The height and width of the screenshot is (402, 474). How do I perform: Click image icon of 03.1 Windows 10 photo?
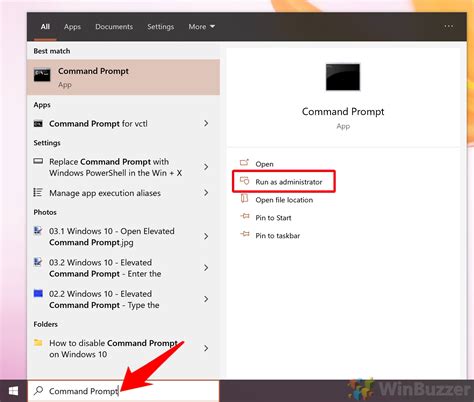coord(38,231)
